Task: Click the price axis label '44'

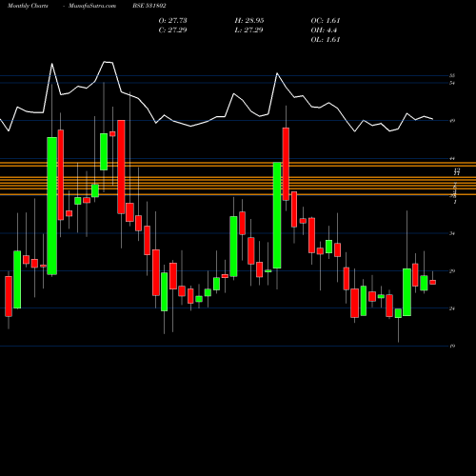Action: 452,158
